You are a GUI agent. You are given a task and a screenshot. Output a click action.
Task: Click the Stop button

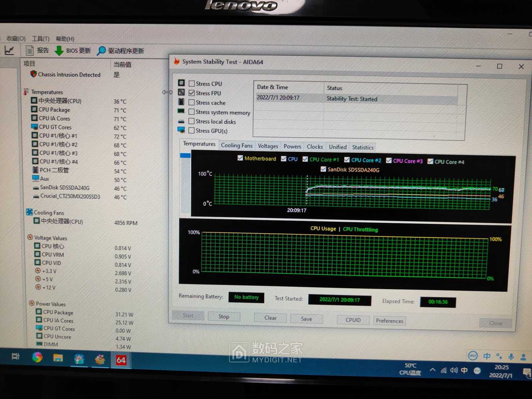(x=224, y=317)
